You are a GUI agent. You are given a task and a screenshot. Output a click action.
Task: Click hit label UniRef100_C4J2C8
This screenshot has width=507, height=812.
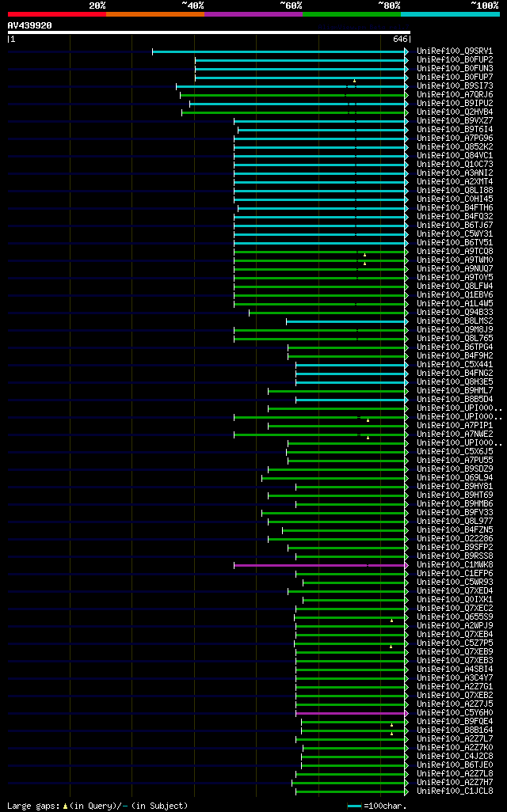[455, 757]
